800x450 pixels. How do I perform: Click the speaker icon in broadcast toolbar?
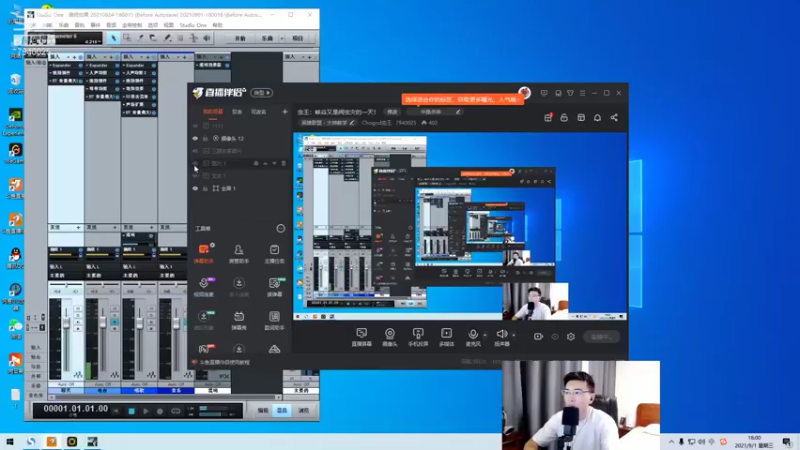502,336
